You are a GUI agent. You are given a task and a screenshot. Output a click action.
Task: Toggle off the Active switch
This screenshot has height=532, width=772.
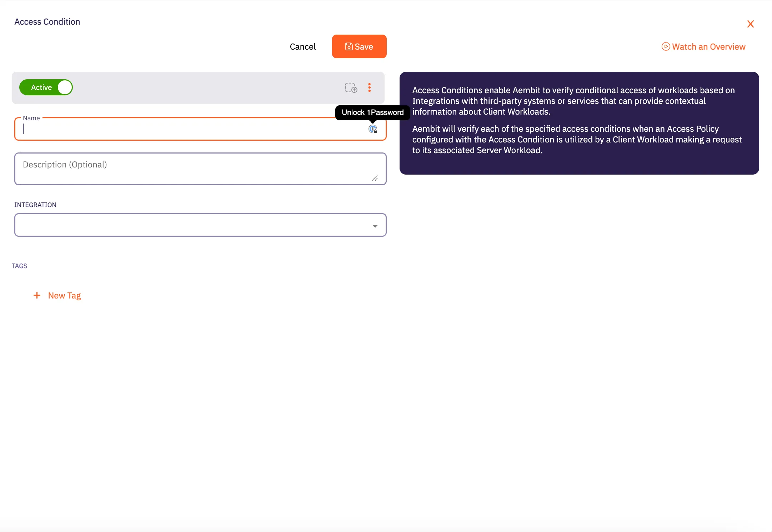coord(46,87)
